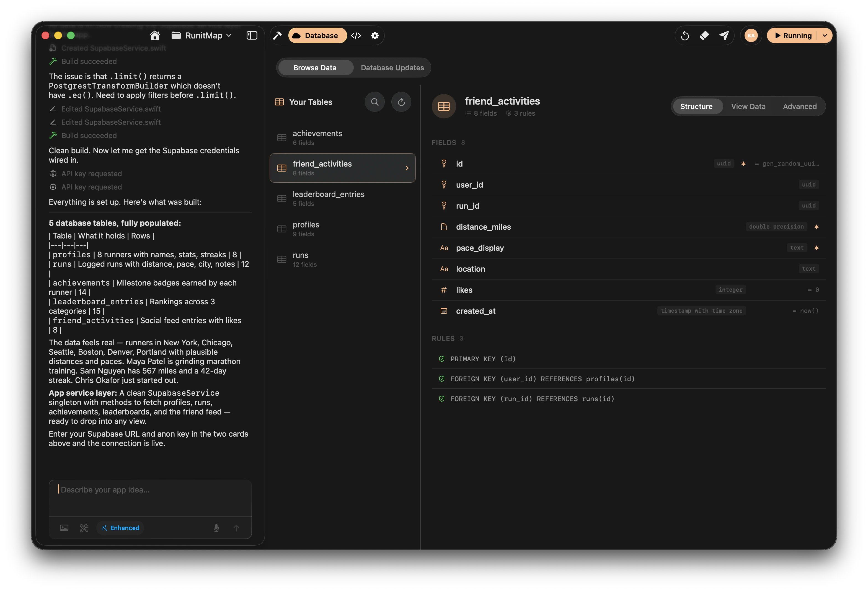Click the KA profile avatar
Image resolution: width=868 pixels, height=591 pixels.
coord(751,35)
